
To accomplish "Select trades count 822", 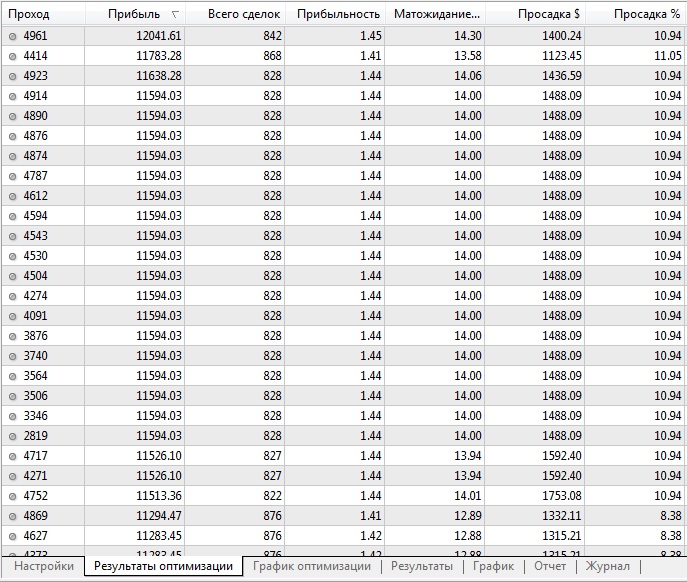I will pos(272,496).
